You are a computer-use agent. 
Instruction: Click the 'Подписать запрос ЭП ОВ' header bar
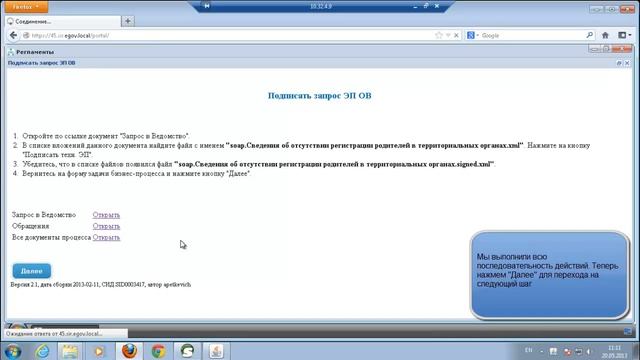pos(320,63)
